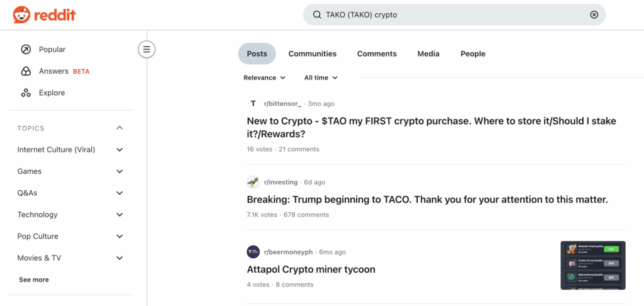The image size is (644, 306).
Task: Collapse the Topics section
Action: pos(119,128)
